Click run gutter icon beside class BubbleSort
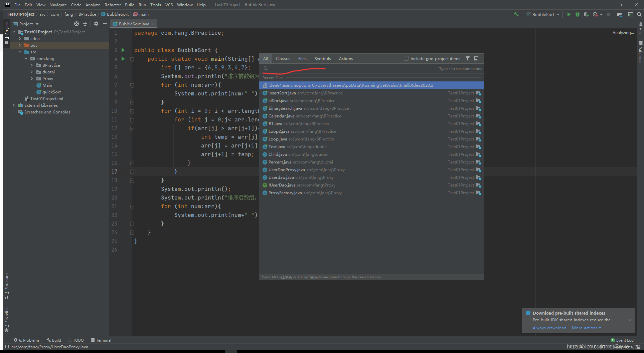This screenshot has height=353, width=644. point(123,50)
